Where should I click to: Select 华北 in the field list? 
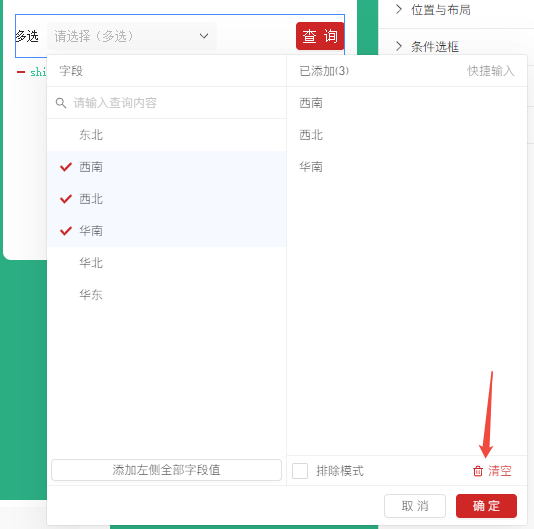point(166,263)
